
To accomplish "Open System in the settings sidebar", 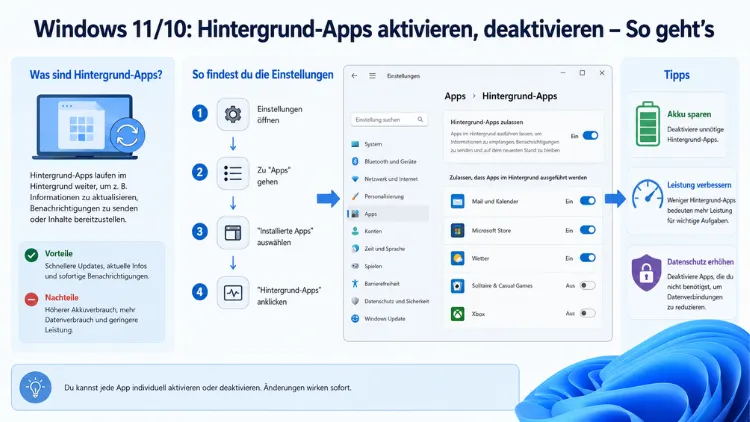I will 388,144.
